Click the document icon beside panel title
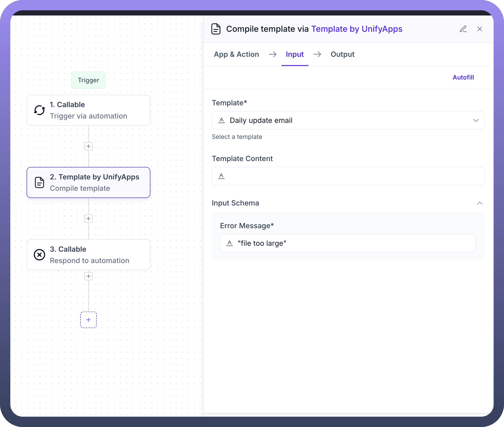504x427 pixels. point(216,29)
